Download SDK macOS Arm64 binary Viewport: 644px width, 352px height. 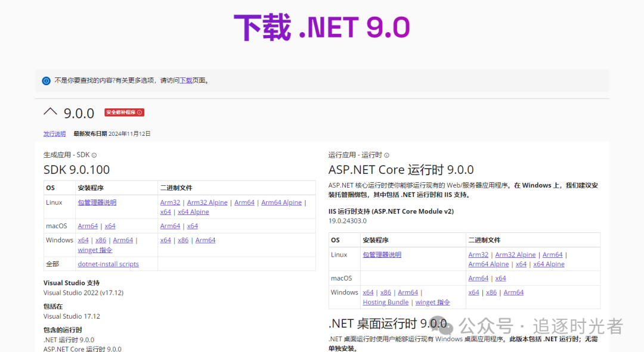170,226
